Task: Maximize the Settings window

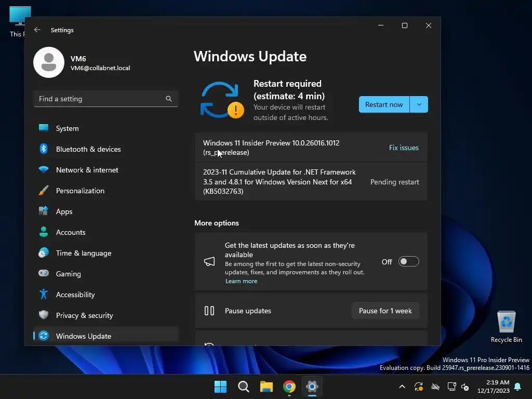Action: (x=404, y=25)
